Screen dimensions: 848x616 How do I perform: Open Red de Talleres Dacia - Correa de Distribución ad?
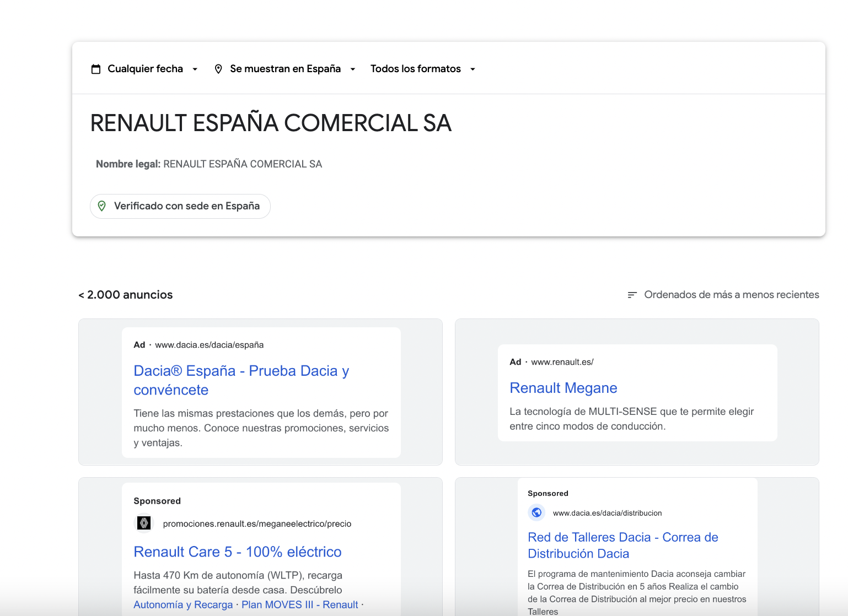tap(623, 545)
